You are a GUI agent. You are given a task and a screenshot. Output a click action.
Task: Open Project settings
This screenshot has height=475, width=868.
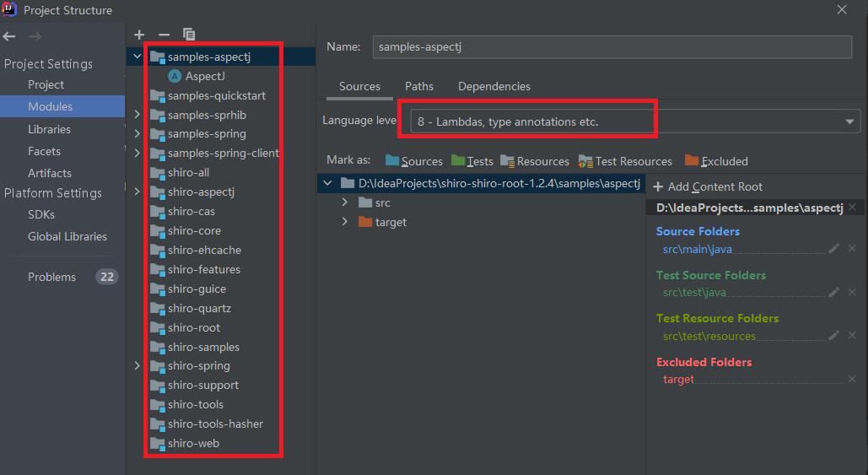pos(46,84)
